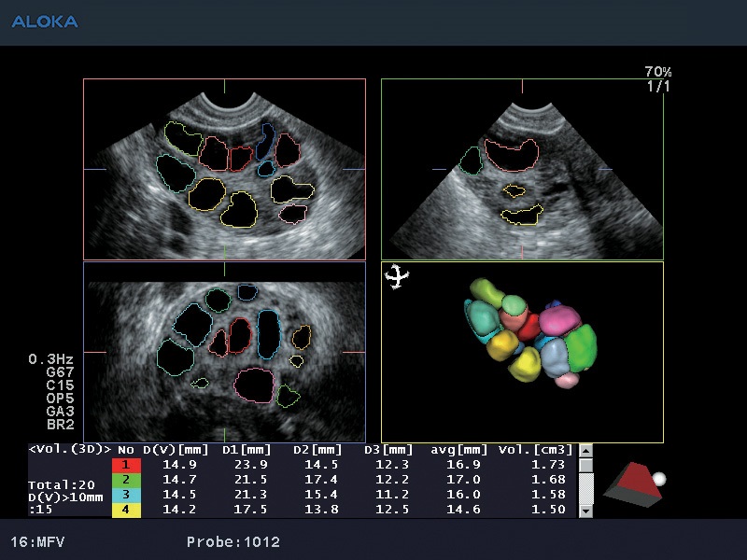747x560 pixels.
Task: Select cyan follicle number 3 swatch
Action: point(125,495)
